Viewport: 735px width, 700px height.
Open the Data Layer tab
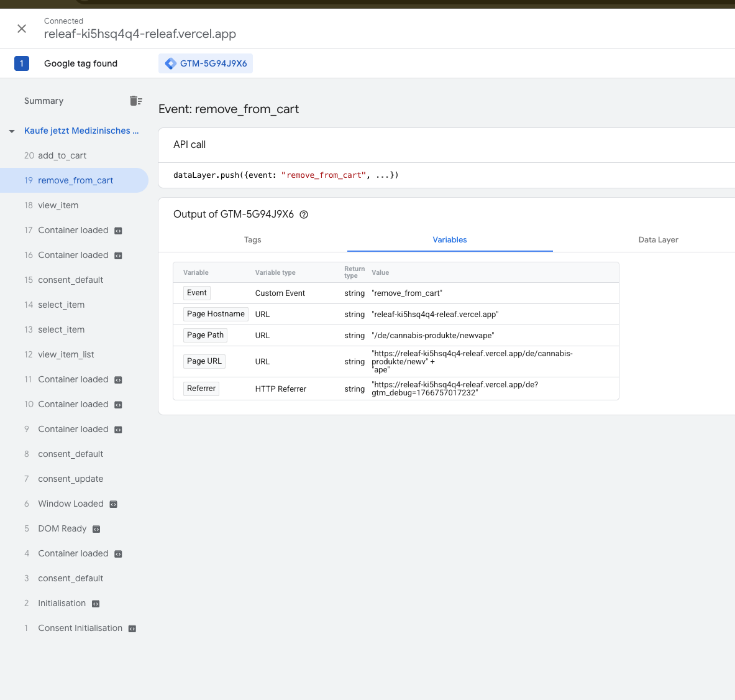click(658, 240)
